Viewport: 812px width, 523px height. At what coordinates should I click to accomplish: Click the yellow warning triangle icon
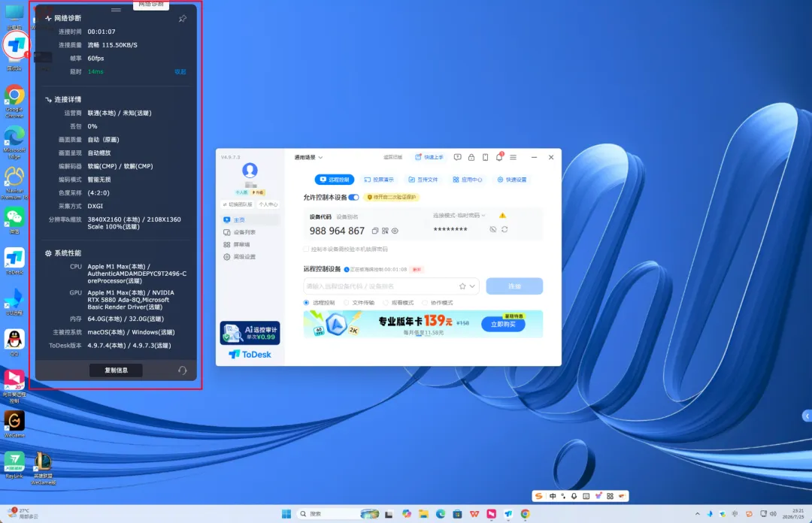(502, 216)
